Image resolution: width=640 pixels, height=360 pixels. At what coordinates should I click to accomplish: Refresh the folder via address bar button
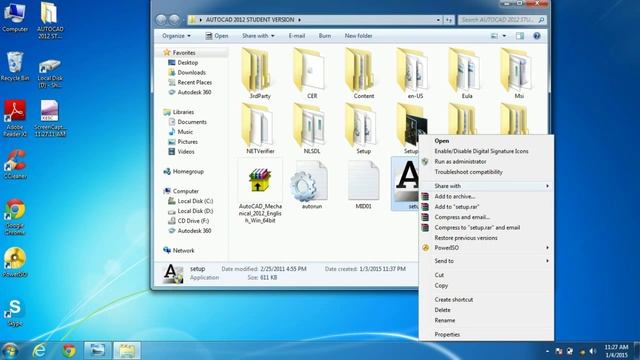449,20
